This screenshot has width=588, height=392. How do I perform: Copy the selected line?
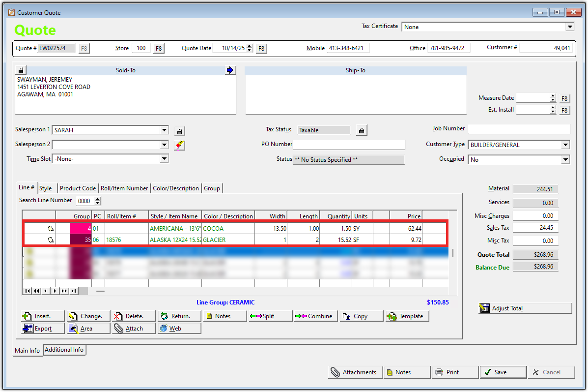(x=362, y=316)
